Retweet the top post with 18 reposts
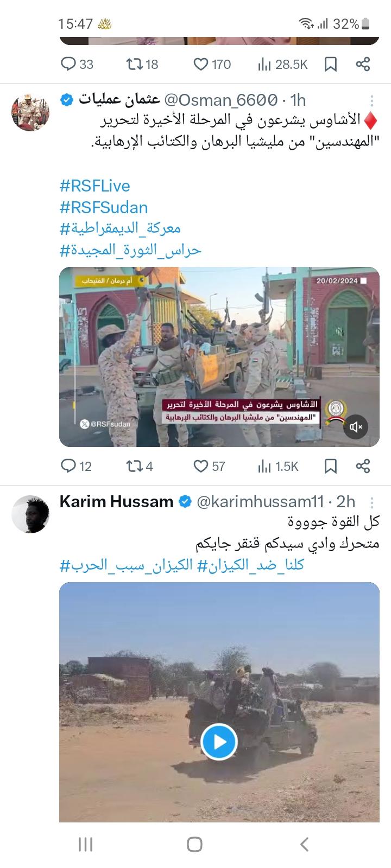This screenshot has width=391, height=868. pos(142,65)
